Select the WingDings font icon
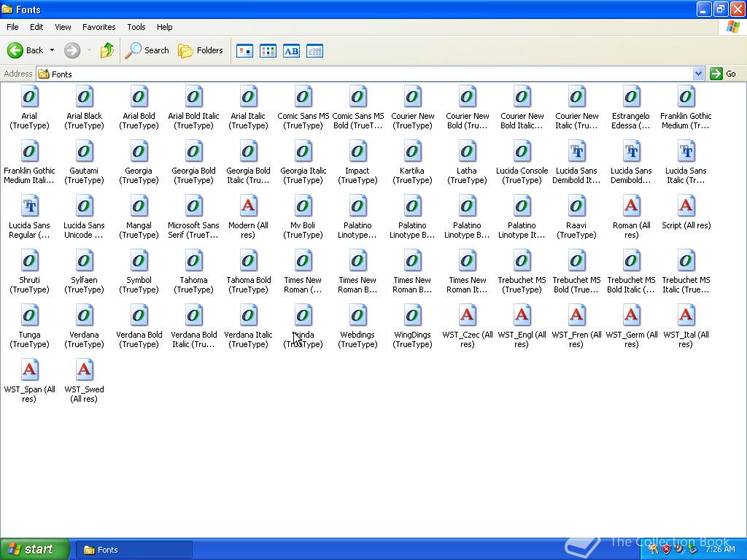This screenshot has height=560, width=747. coord(413,316)
